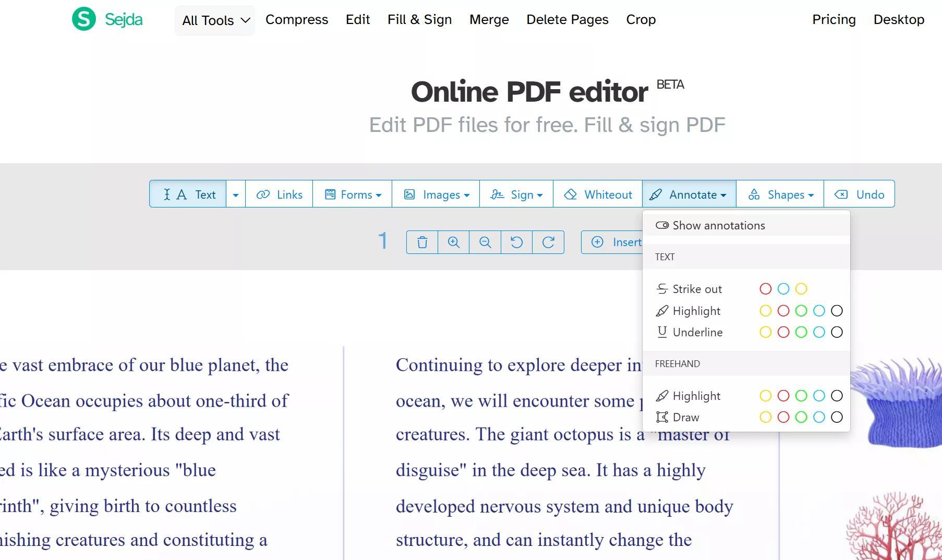Pick yellow Underline color
The height and width of the screenshot is (560, 942).
pos(766,332)
